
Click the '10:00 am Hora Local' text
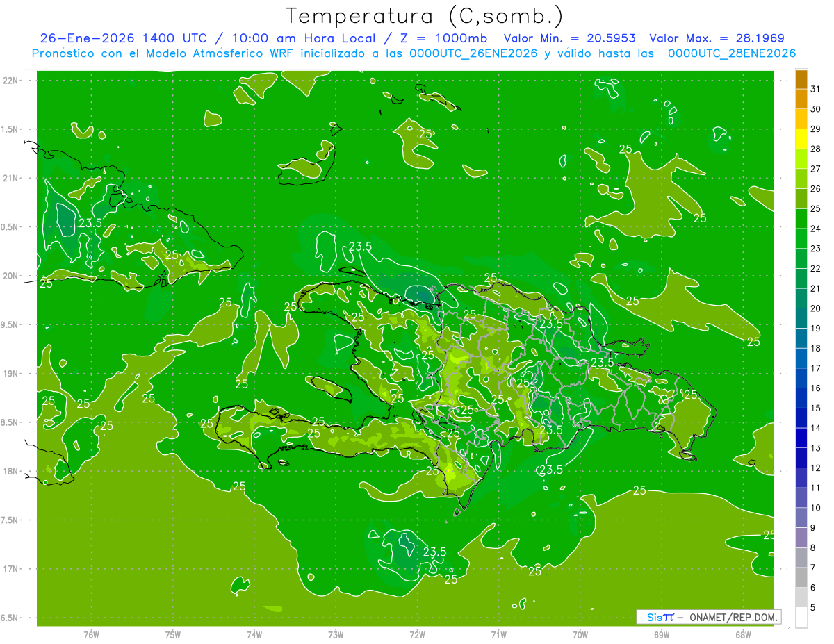click(x=305, y=38)
